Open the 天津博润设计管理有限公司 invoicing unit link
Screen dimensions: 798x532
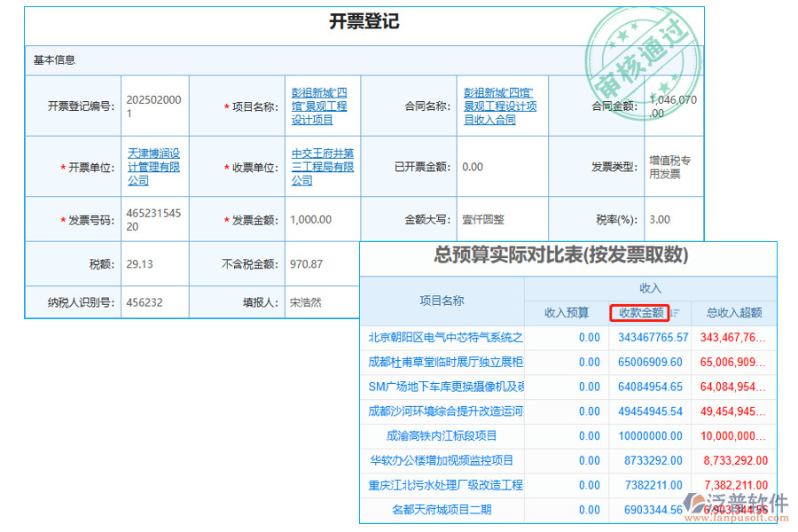(156, 166)
